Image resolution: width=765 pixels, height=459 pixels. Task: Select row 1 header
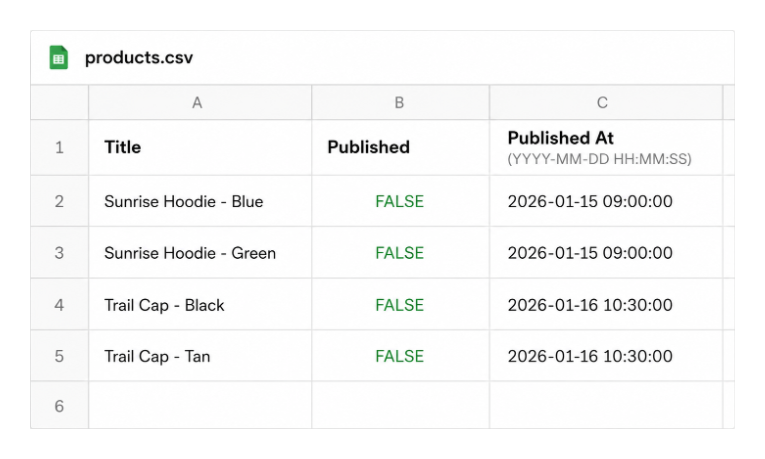(60, 147)
